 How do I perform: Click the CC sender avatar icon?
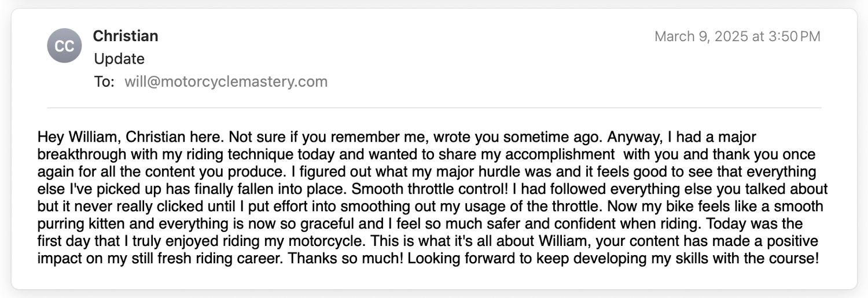click(x=64, y=46)
